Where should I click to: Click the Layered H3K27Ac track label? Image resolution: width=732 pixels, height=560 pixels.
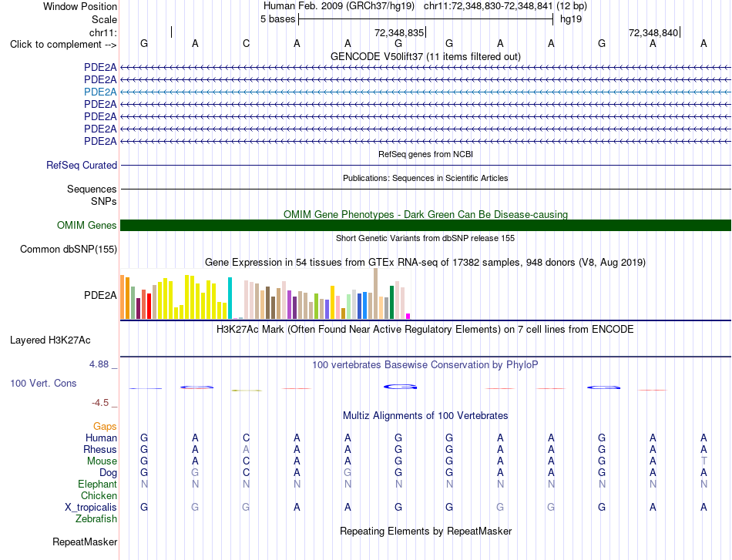[x=50, y=340]
